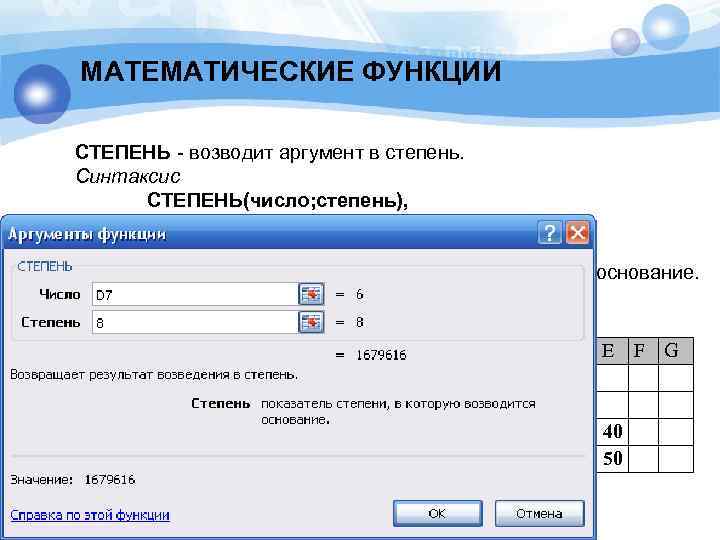This screenshot has width=720, height=540.
Task: Click the Отмена button
Action: (539, 513)
